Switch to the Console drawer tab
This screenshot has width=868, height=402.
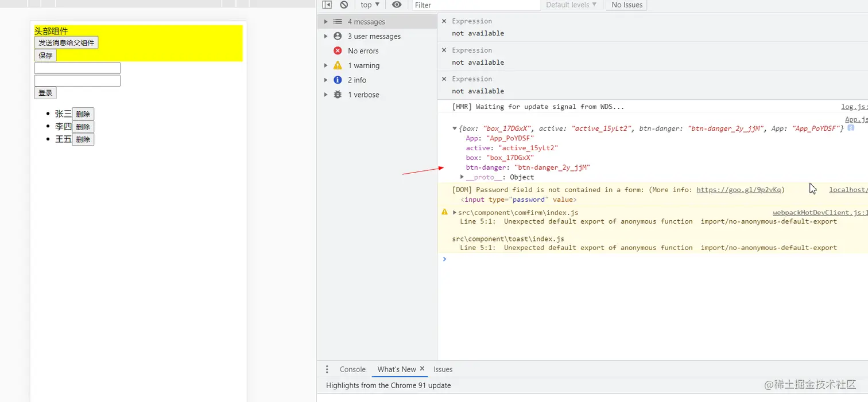coord(352,369)
